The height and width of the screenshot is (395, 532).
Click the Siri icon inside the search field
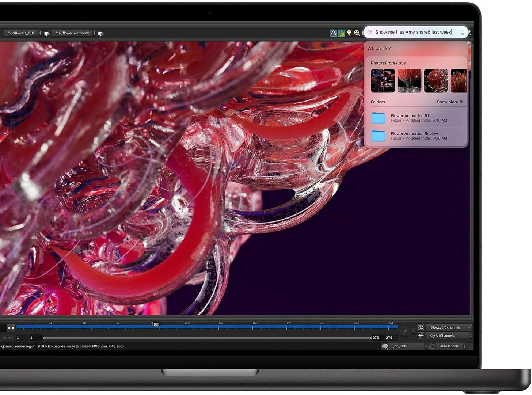(370, 32)
